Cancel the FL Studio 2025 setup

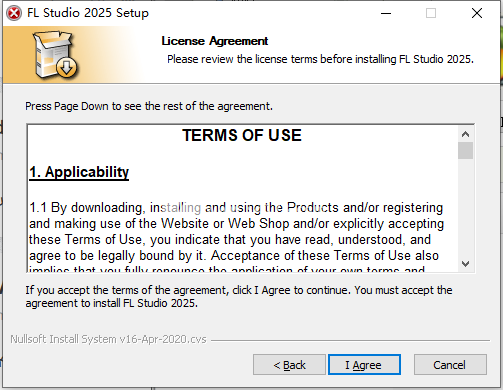tap(450, 365)
